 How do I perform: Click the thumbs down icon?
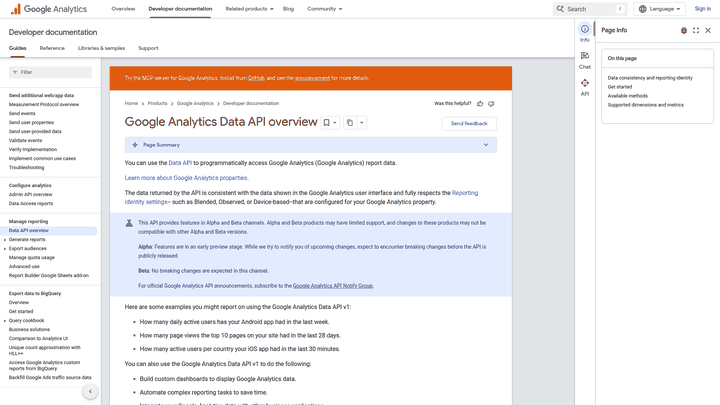[x=491, y=104]
